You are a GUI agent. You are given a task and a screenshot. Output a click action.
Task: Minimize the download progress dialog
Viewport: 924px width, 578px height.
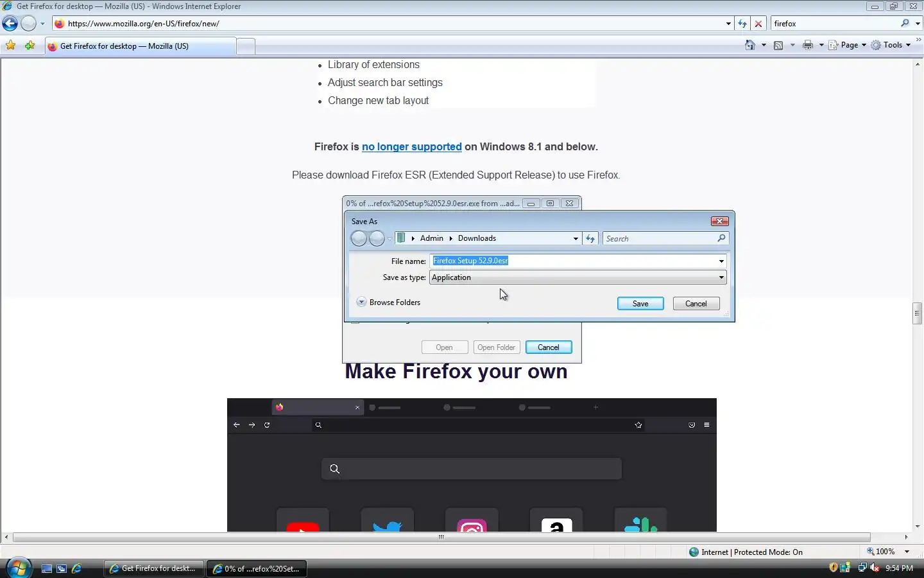coord(531,204)
